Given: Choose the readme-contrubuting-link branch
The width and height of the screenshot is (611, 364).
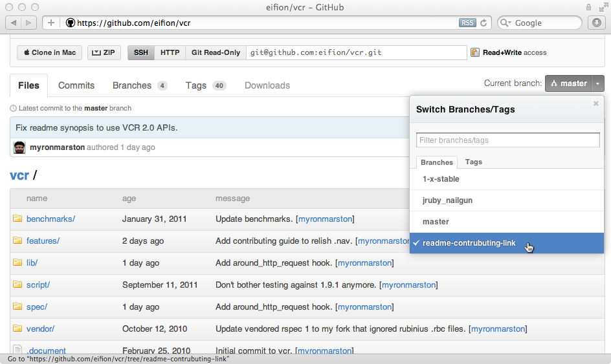Looking at the screenshot, I should click(x=507, y=243).
